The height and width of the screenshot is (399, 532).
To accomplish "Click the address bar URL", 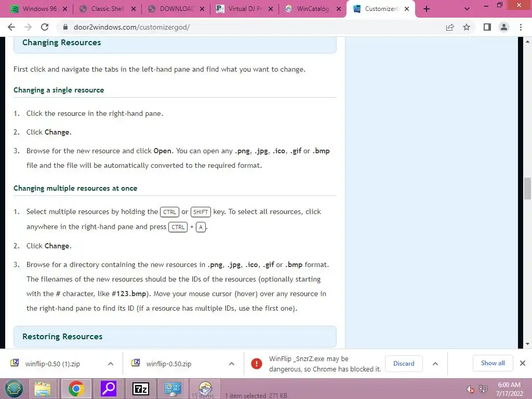I will (131, 27).
